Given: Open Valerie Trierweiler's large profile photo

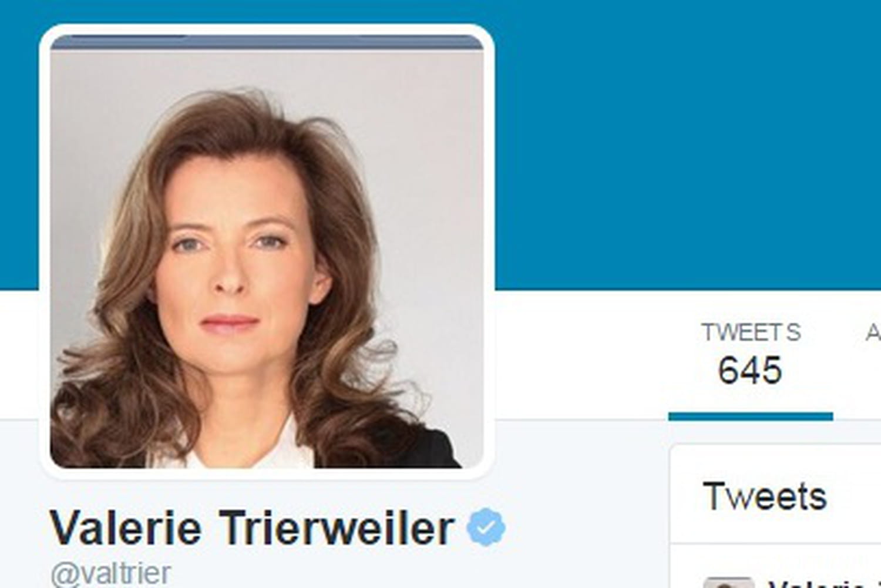Looking at the screenshot, I should coord(267,251).
